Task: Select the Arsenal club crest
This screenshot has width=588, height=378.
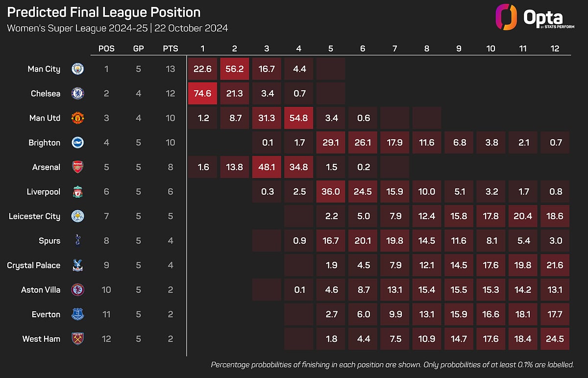Action: pos(78,167)
